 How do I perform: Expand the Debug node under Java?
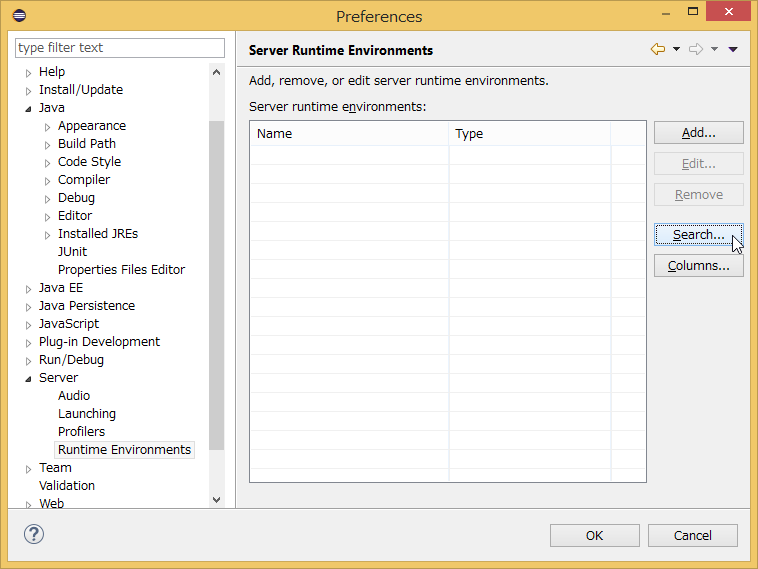pyautogui.click(x=47, y=199)
